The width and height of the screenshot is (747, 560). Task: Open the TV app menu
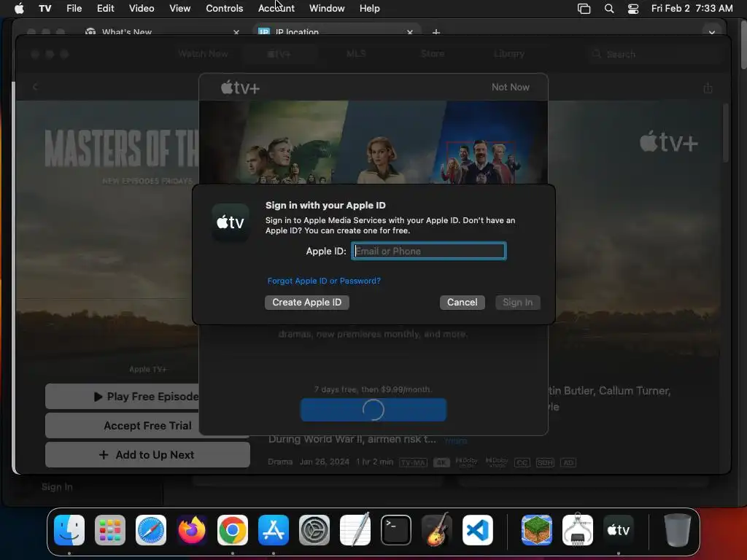click(45, 8)
